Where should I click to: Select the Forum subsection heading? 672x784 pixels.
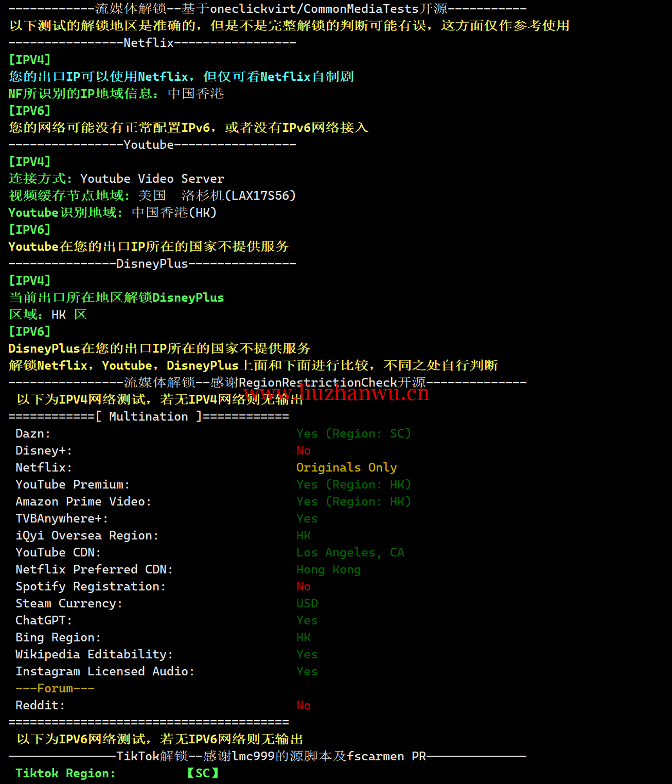coord(55,688)
